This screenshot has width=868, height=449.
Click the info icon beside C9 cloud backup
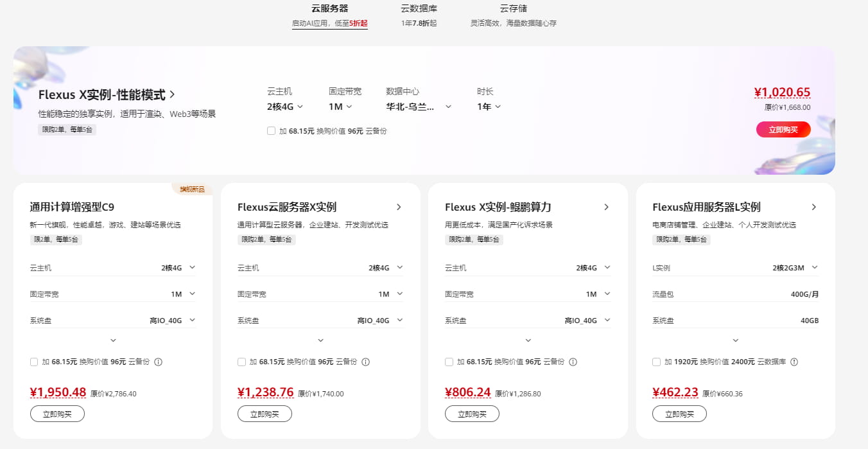click(x=159, y=362)
